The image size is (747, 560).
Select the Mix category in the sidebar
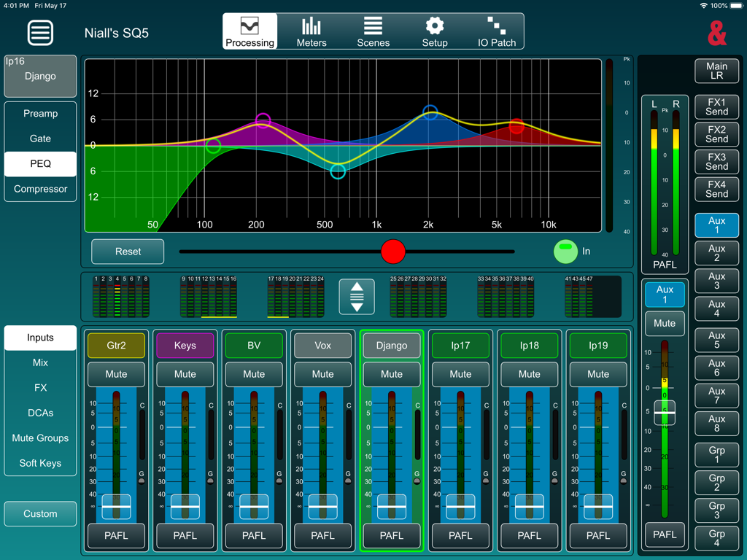click(x=40, y=362)
